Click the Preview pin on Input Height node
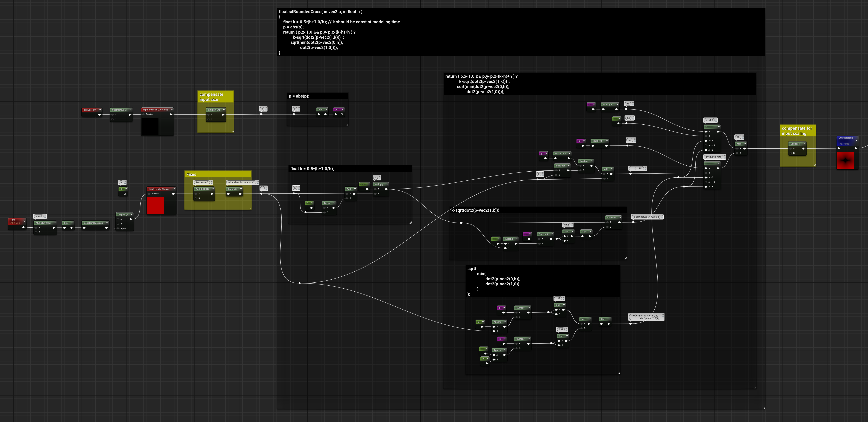This screenshot has height=422, width=868. 149,194
